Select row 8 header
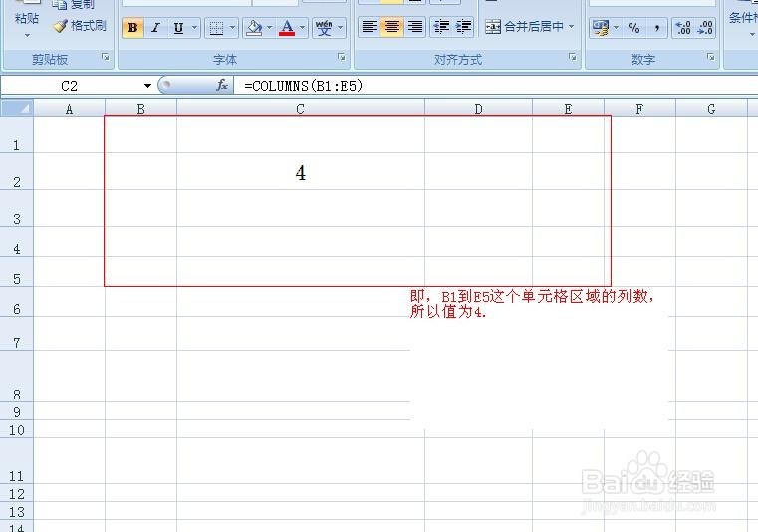Image resolution: width=758 pixels, height=532 pixels. click(x=17, y=377)
